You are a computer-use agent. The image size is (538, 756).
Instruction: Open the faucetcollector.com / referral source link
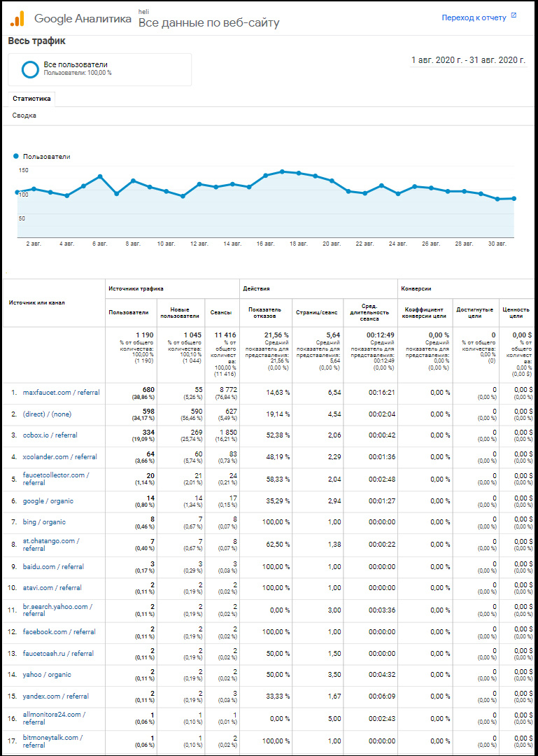point(56,479)
